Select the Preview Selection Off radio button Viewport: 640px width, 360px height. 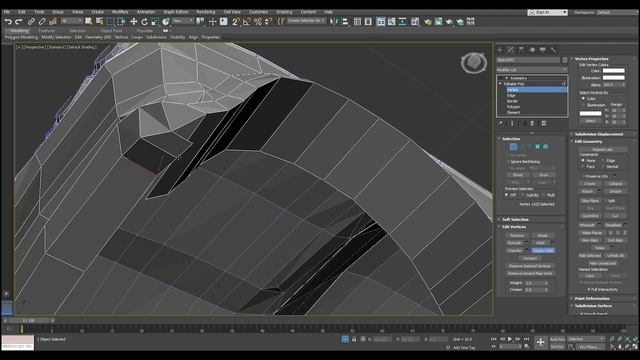pyautogui.click(x=507, y=195)
